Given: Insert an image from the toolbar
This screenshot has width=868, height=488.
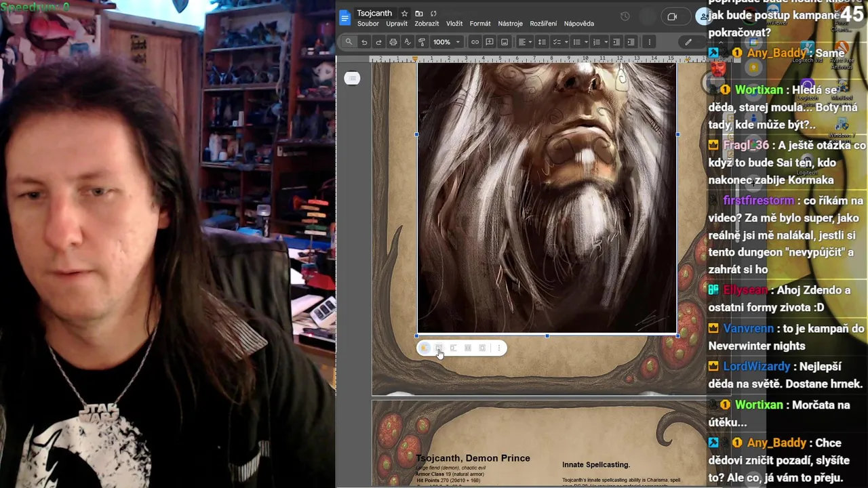Looking at the screenshot, I should point(505,42).
